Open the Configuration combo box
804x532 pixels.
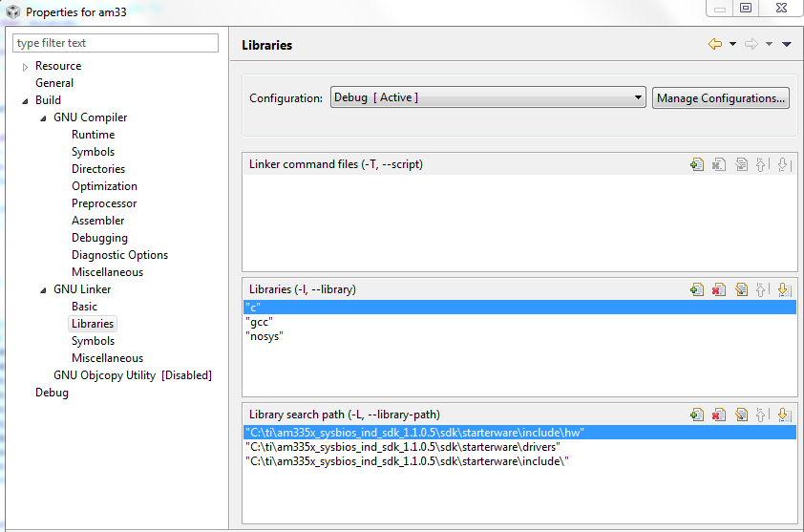[x=488, y=97]
